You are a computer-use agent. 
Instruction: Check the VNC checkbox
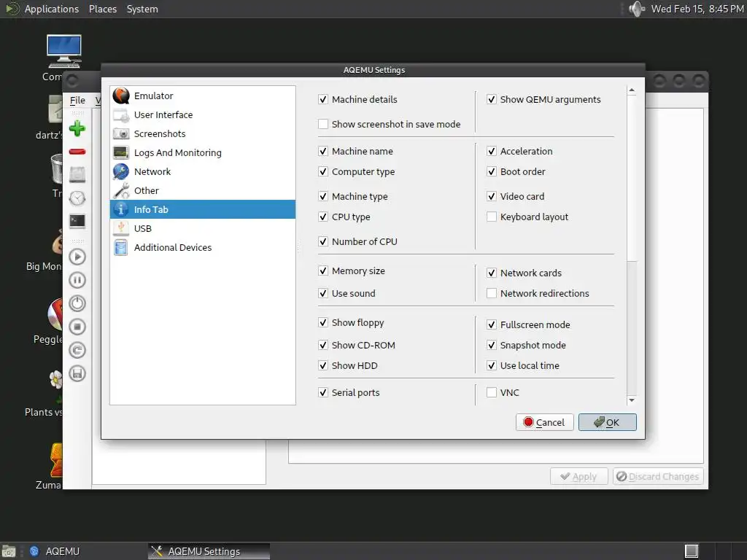tap(492, 393)
